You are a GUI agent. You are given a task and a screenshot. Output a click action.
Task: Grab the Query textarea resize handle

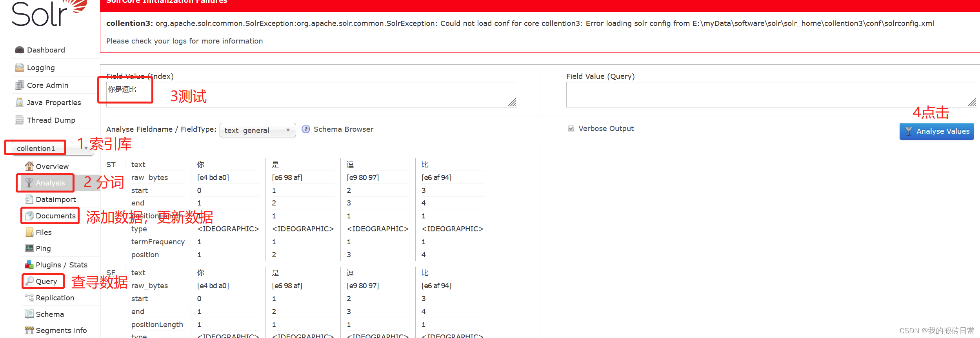[x=972, y=103]
